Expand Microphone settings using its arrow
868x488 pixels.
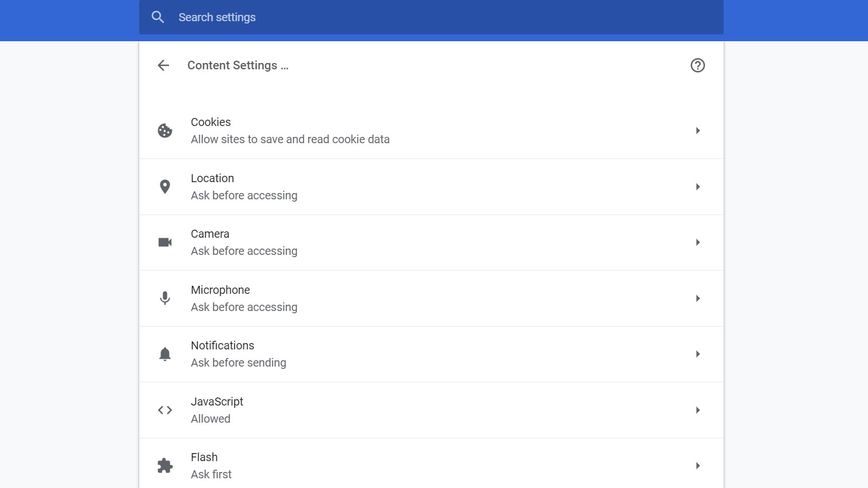tap(697, 298)
